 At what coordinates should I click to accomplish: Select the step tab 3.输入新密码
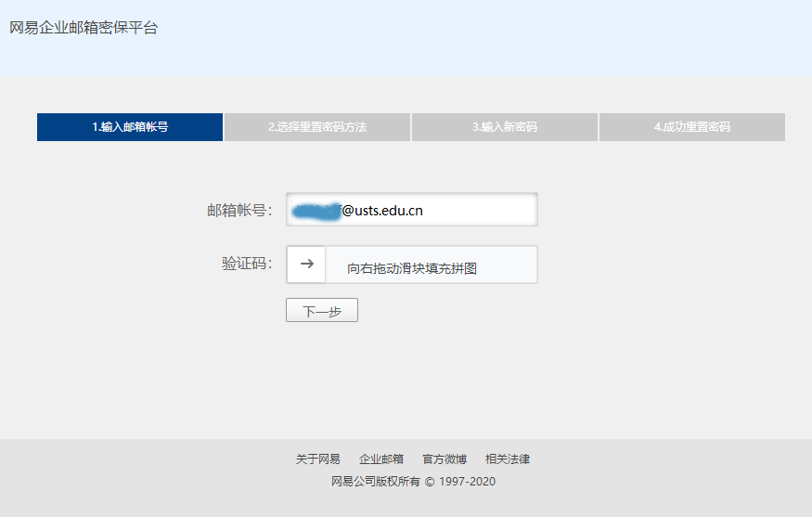pyautogui.click(x=505, y=127)
